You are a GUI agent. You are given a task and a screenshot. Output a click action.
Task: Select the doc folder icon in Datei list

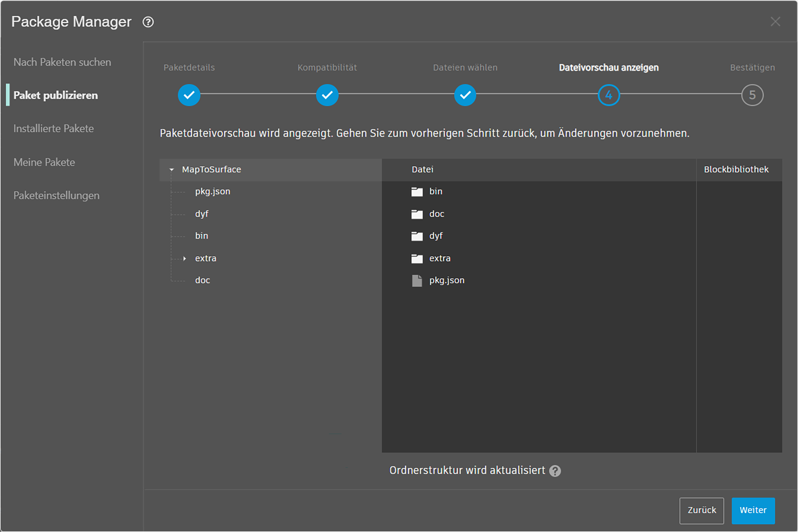tap(417, 214)
